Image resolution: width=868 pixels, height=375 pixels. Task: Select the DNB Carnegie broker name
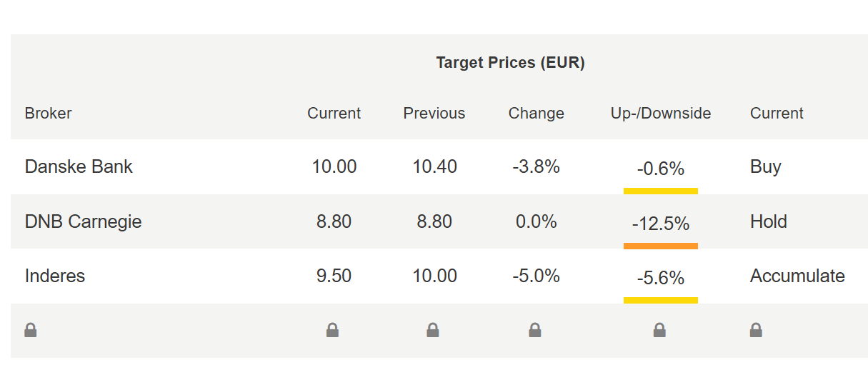[x=83, y=221]
